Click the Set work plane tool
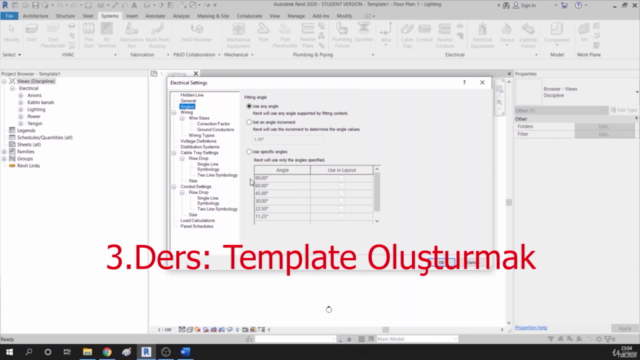 (584, 33)
